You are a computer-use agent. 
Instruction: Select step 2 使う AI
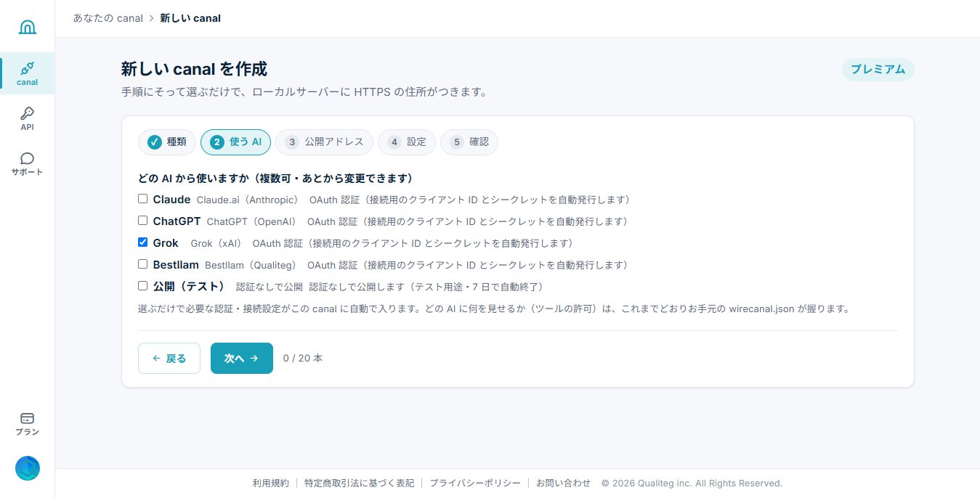pos(235,142)
